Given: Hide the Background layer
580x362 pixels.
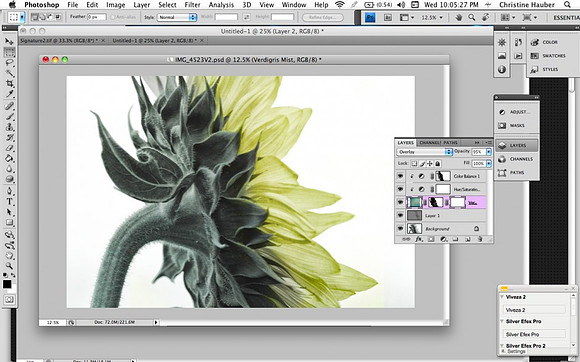Looking at the screenshot, I should pyautogui.click(x=400, y=229).
